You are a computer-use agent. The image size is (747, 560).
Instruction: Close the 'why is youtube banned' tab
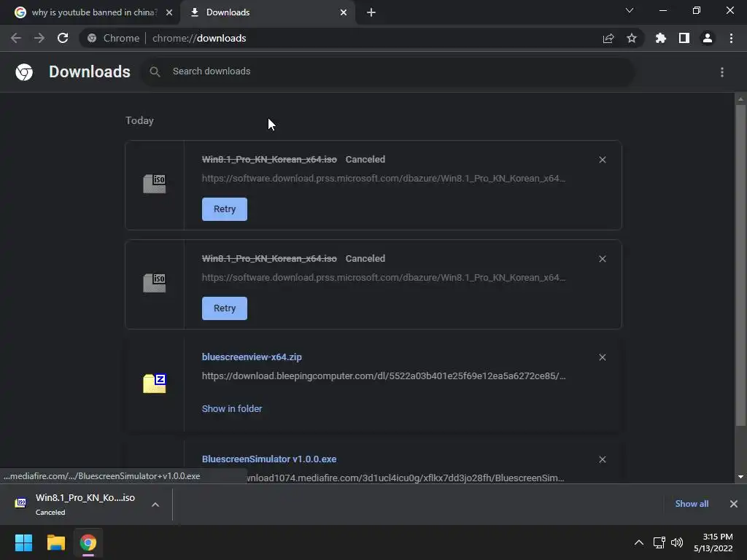pyautogui.click(x=169, y=12)
